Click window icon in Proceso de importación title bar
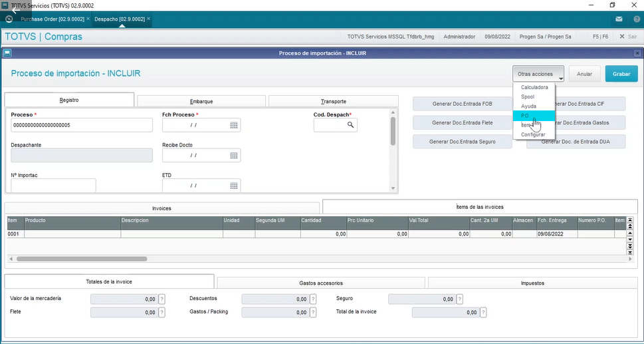Image resolution: width=644 pixels, height=344 pixels. click(7, 53)
